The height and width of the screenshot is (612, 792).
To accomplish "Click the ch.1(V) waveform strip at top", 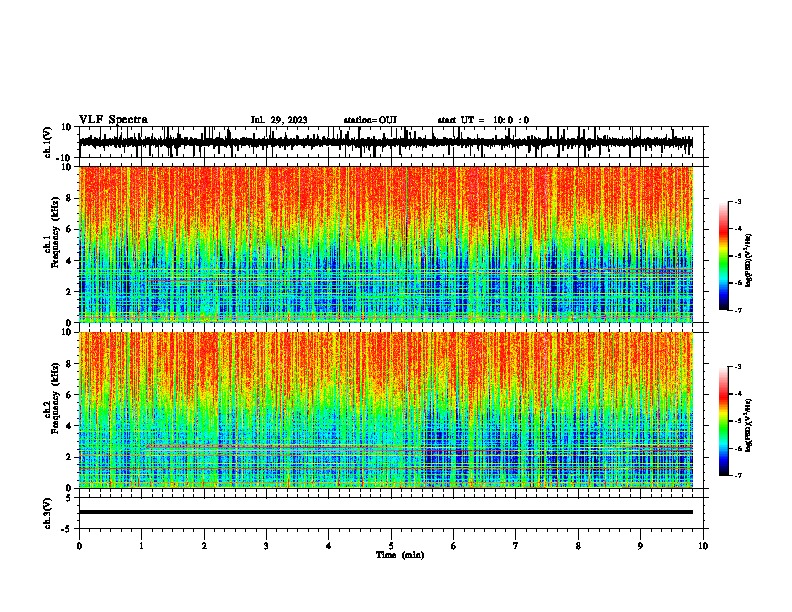I will pyautogui.click(x=386, y=142).
